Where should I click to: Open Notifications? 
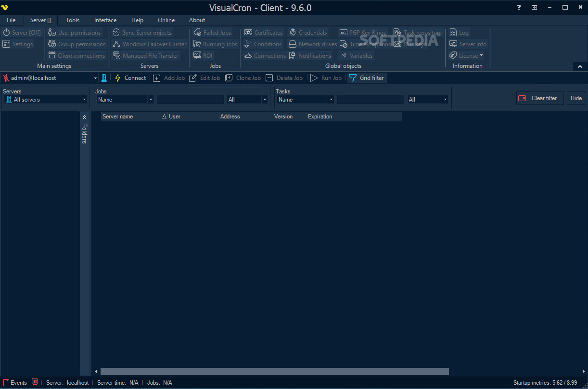pyautogui.click(x=310, y=56)
